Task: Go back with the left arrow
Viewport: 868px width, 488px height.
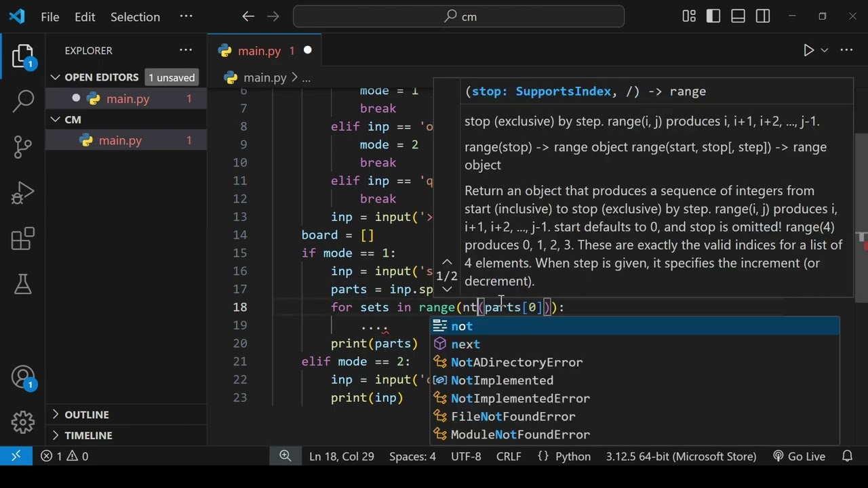Action: [248, 16]
